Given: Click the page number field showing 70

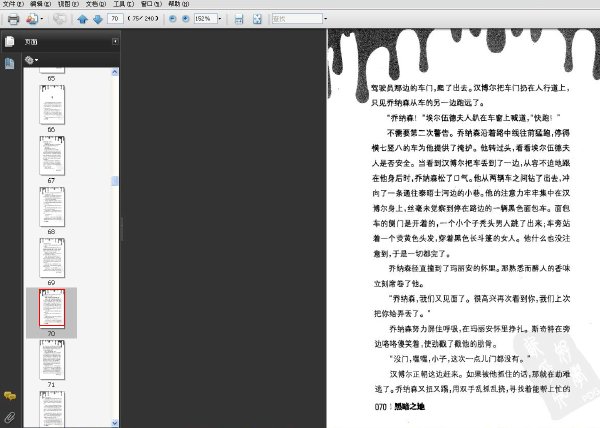Looking at the screenshot, I should (115, 18).
